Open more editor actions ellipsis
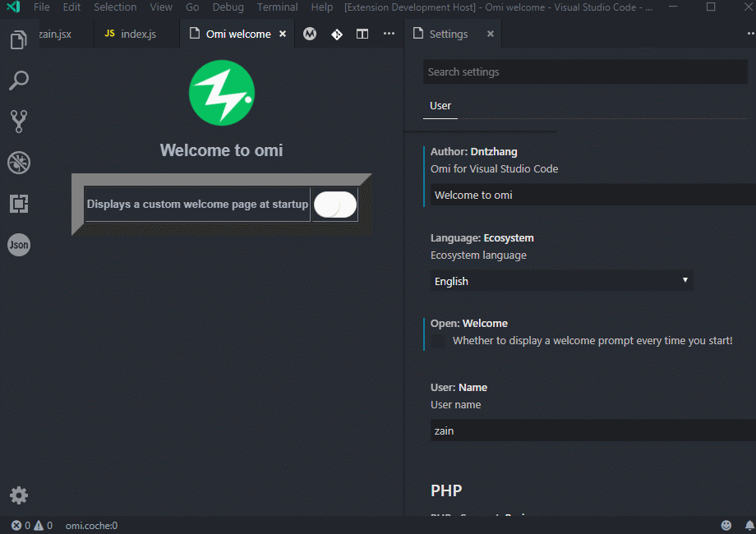Image resolution: width=756 pixels, height=534 pixels. [389, 34]
